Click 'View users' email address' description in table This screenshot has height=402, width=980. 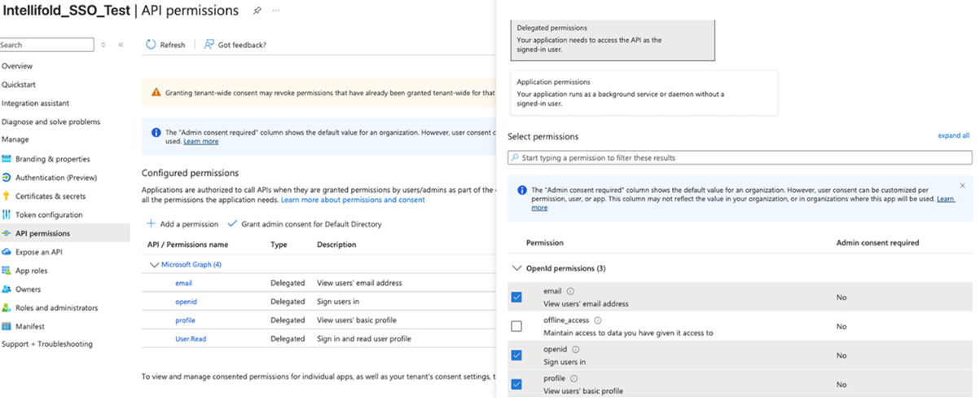tap(359, 283)
